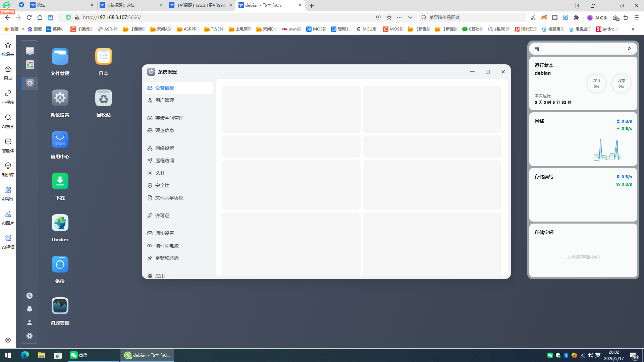
Task: Select the settings gear in fnOS dock
Action: point(30,83)
